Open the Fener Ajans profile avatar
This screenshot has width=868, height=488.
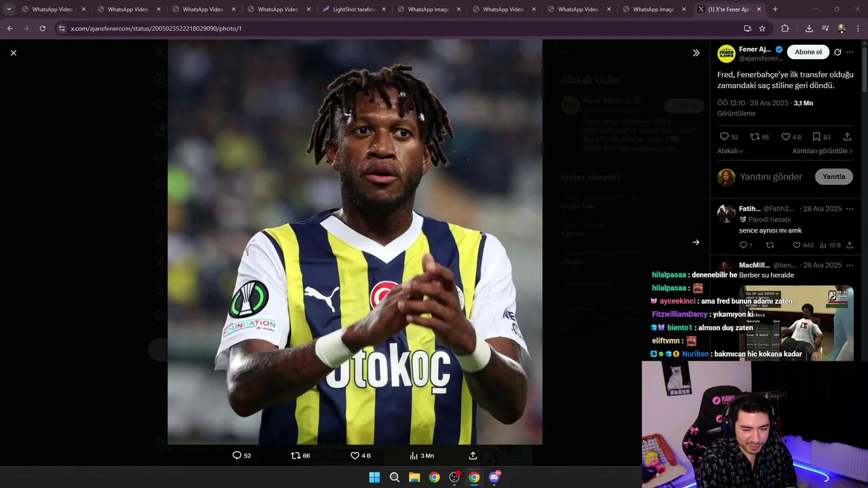726,54
